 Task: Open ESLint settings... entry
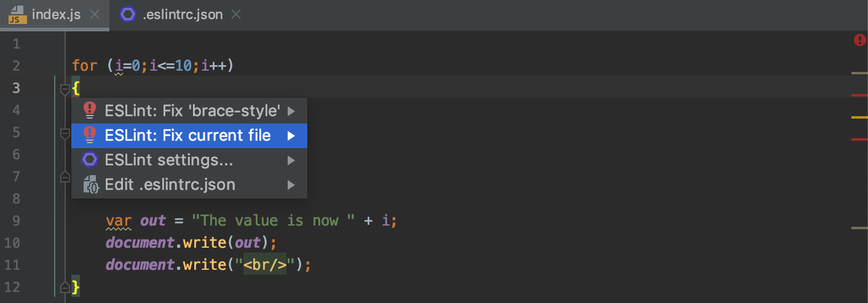(189, 160)
